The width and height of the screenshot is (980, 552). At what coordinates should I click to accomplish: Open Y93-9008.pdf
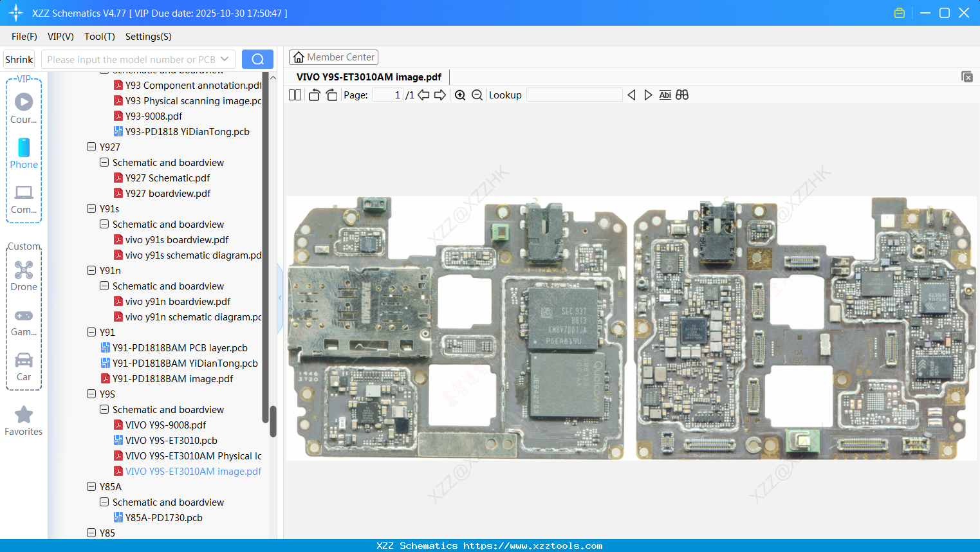click(148, 116)
